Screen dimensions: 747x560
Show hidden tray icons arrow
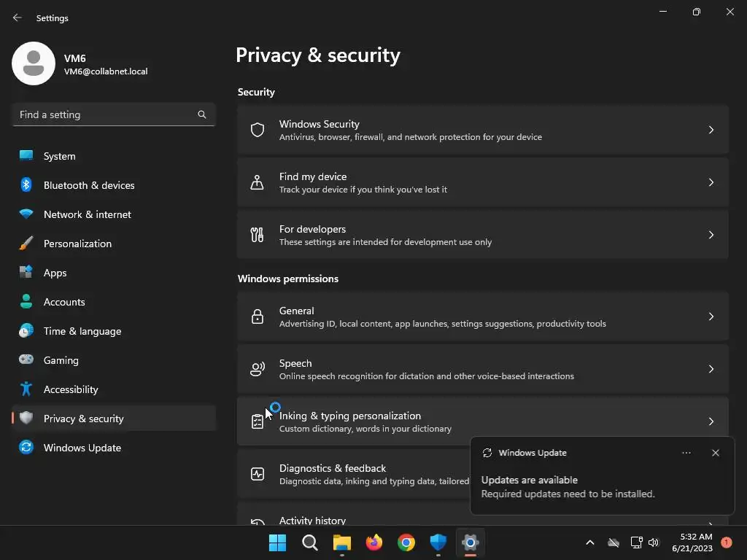pos(589,542)
